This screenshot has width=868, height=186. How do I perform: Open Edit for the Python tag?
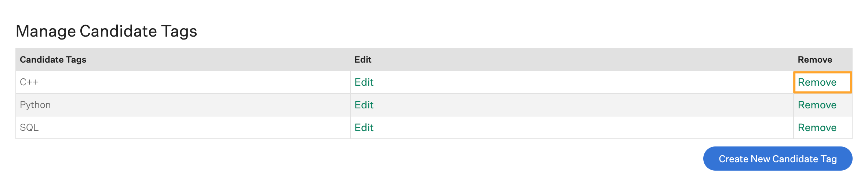click(x=364, y=105)
